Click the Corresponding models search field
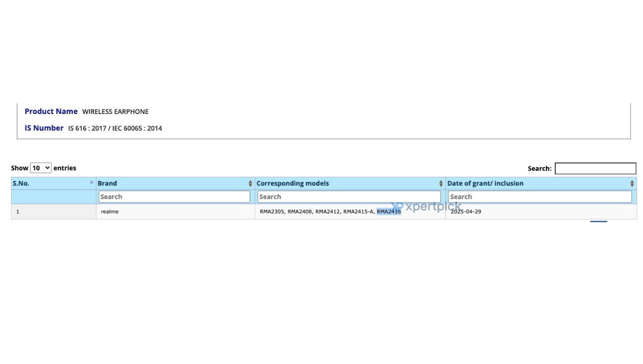This screenshot has width=643, height=364. [x=349, y=196]
